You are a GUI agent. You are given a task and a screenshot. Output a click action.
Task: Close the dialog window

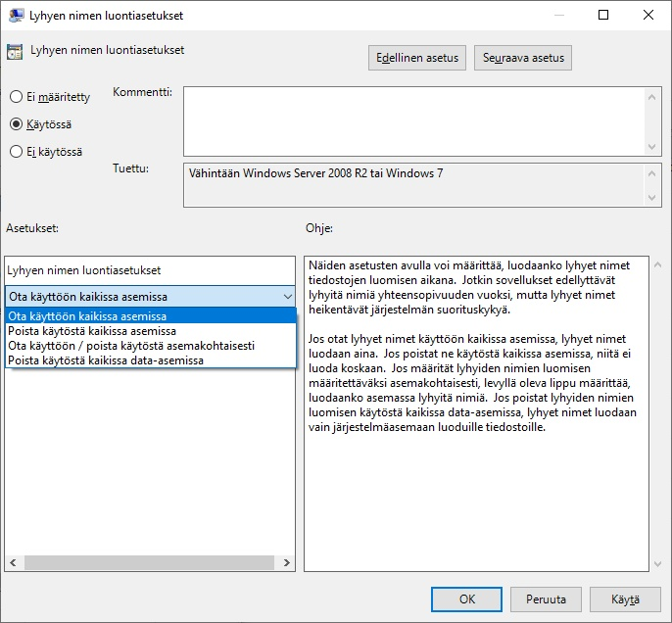pos(648,15)
